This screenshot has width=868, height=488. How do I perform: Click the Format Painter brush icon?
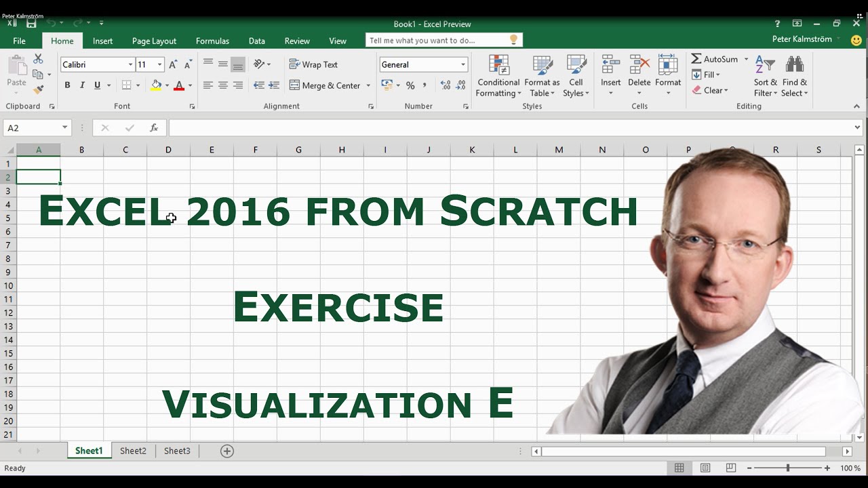pos(38,89)
